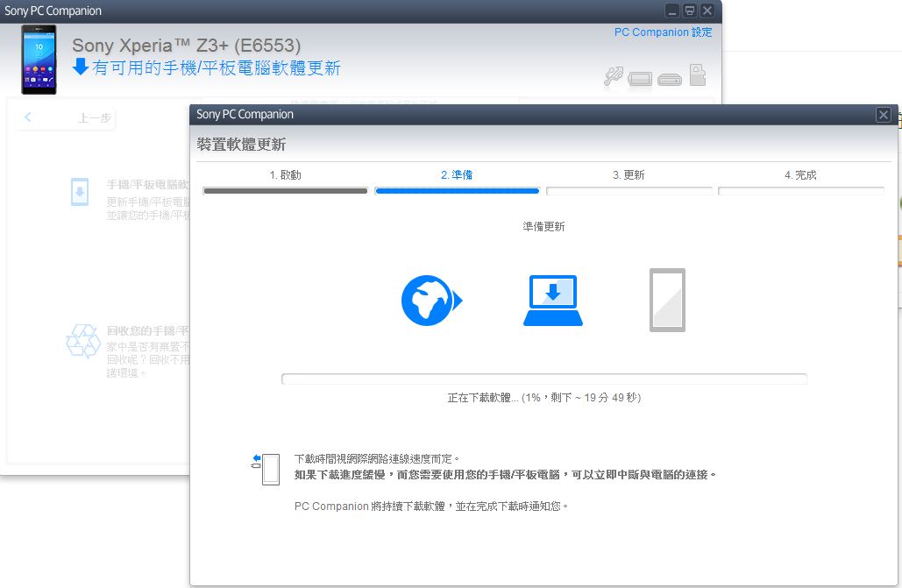
Task: Open PC Companion 設定 link
Action: [663, 32]
